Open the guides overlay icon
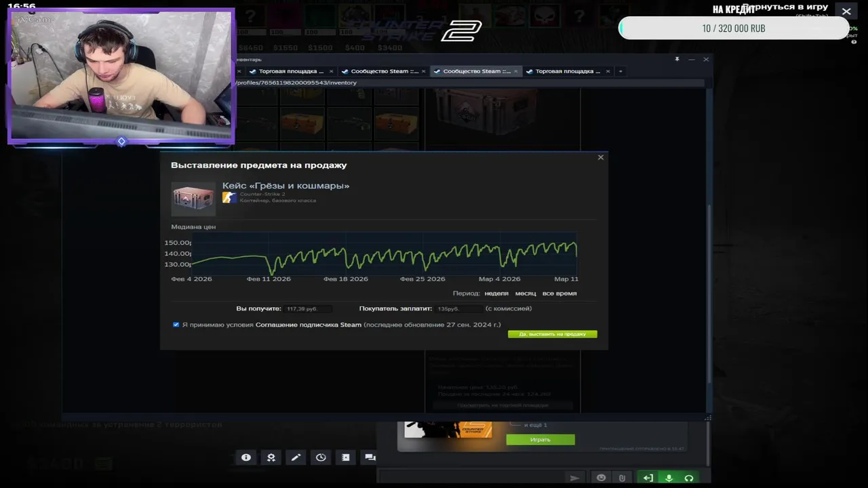868x488 pixels. tap(346, 457)
